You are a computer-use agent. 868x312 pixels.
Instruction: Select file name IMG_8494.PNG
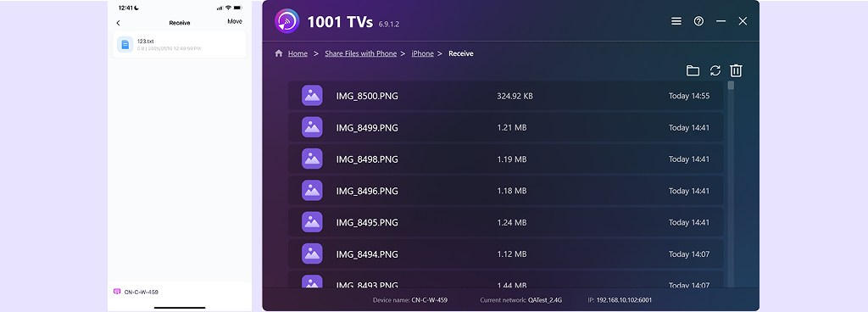coord(367,254)
